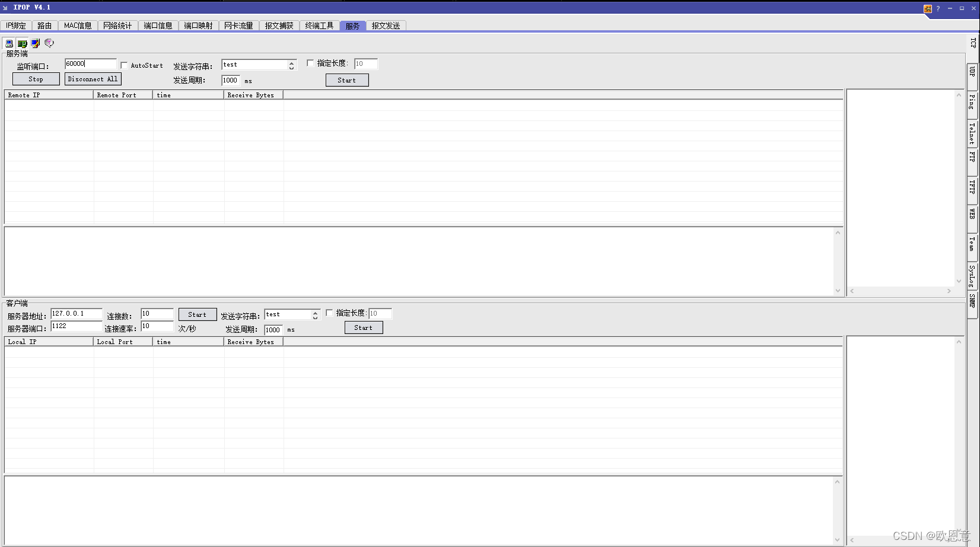Click the client send Start button below 指定长度

point(364,327)
